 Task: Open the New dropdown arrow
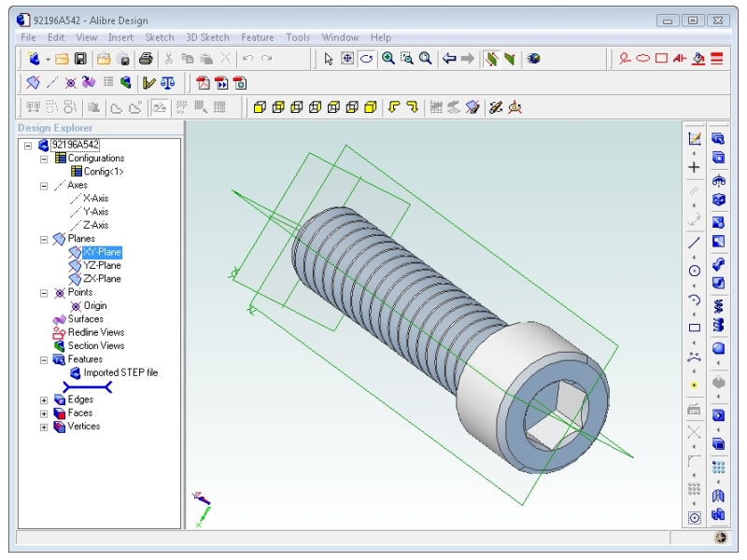48,60
